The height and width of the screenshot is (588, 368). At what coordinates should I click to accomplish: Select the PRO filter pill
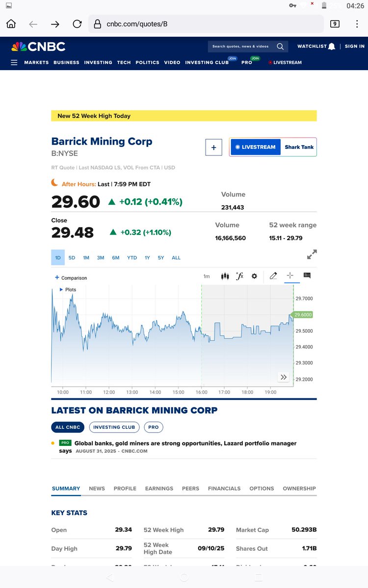tap(154, 427)
